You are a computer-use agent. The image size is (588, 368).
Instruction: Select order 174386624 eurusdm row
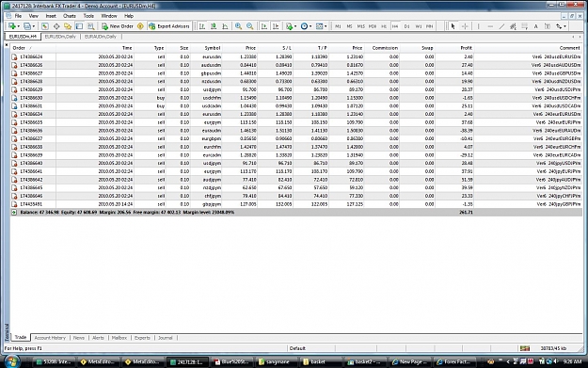(x=296, y=56)
